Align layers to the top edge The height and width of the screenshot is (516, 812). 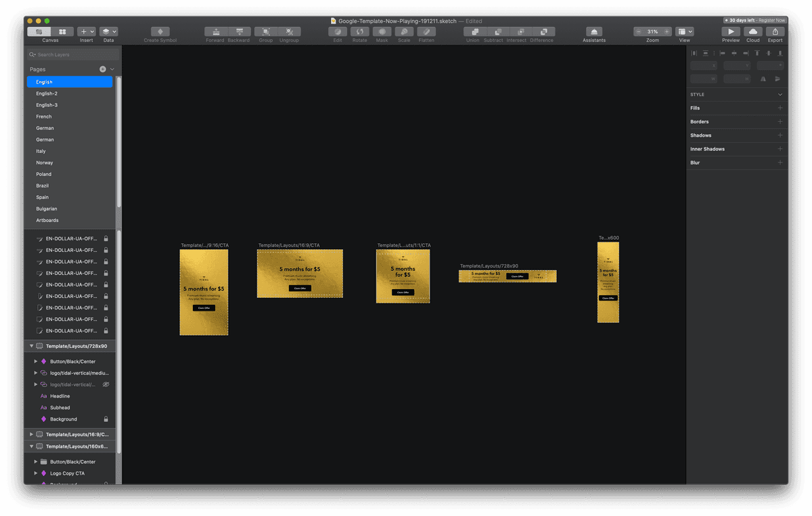click(757, 53)
